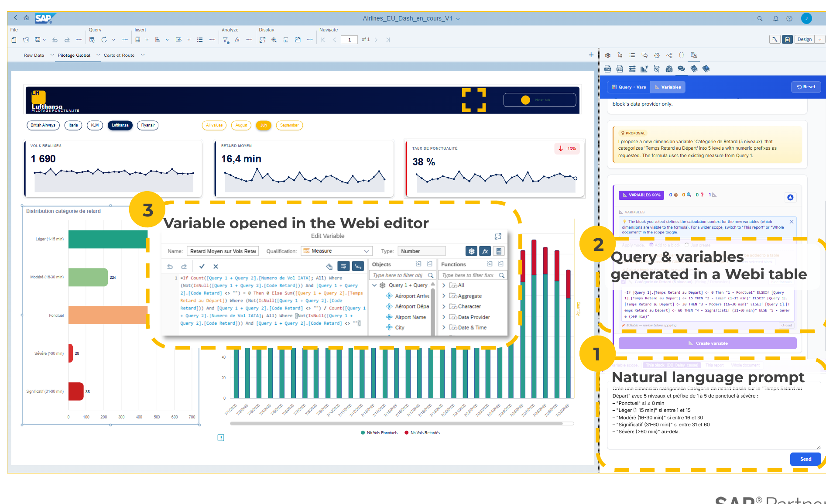
Task: Click the HTML export icon in side panel
Action: click(x=607, y=69)
